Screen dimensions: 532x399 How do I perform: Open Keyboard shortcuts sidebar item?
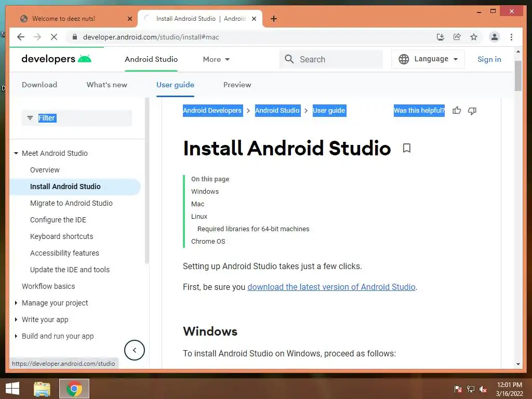[61, 236]
